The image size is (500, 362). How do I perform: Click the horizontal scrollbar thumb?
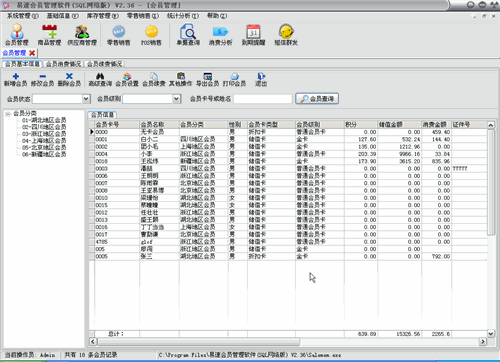[198, 341]
